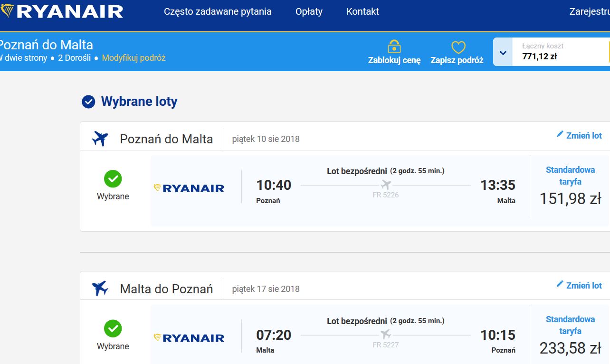The width and height of the screenshot is (610, 364).
Task: Toggle green Wybrane check for Poznań flight
Action: (x=113, y=179)
